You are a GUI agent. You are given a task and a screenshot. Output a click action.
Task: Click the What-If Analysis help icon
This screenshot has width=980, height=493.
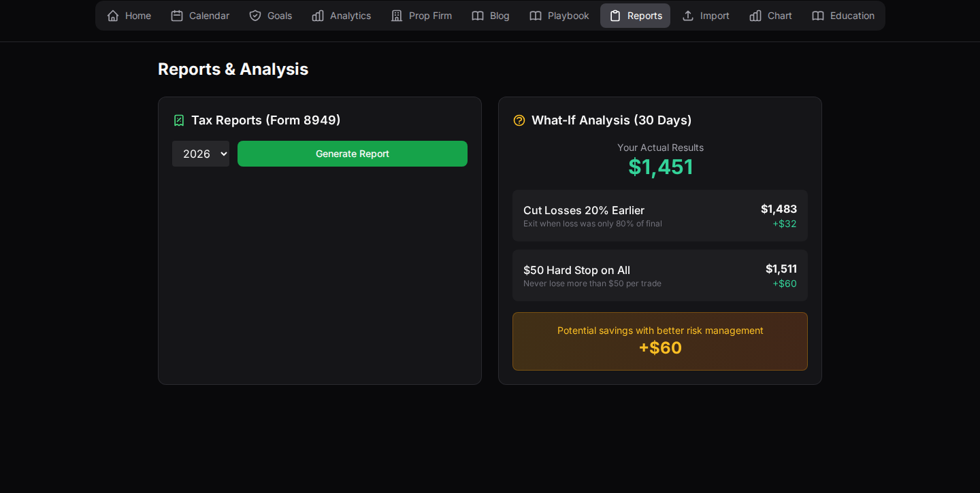coord(519,120)
